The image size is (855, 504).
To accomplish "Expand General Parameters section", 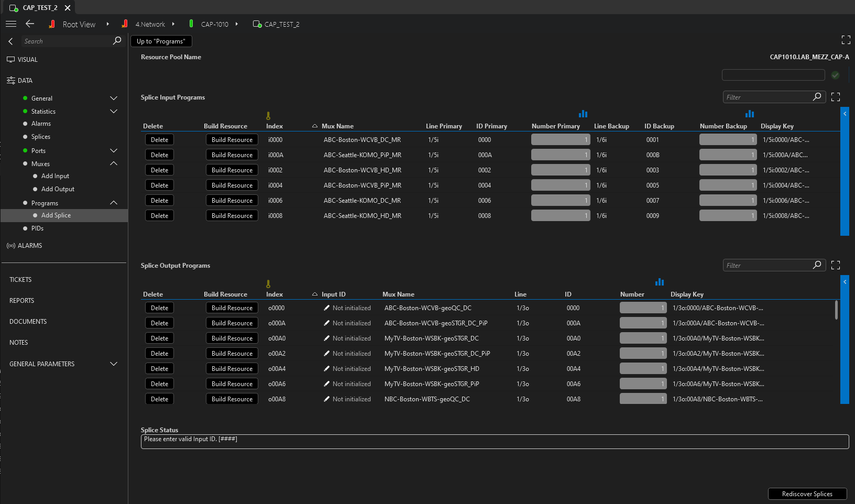I will click(114, 364).
